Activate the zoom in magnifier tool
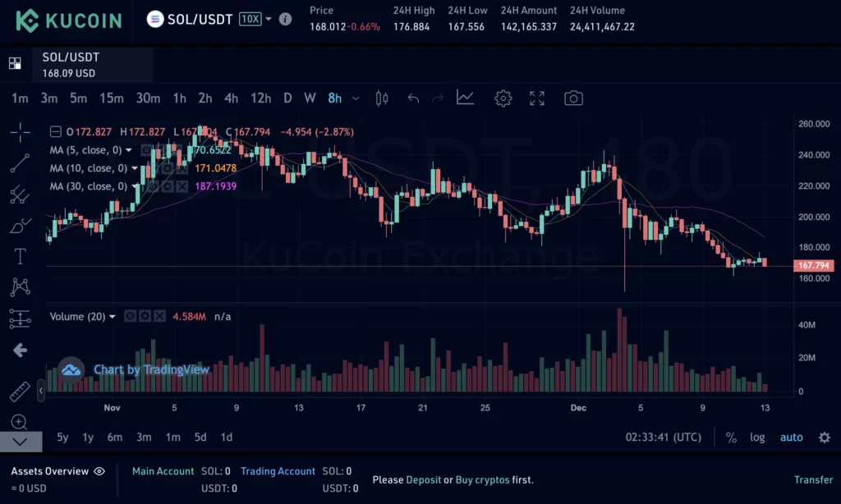This screenshot has height=504, width=841. (x=19, y=423)
